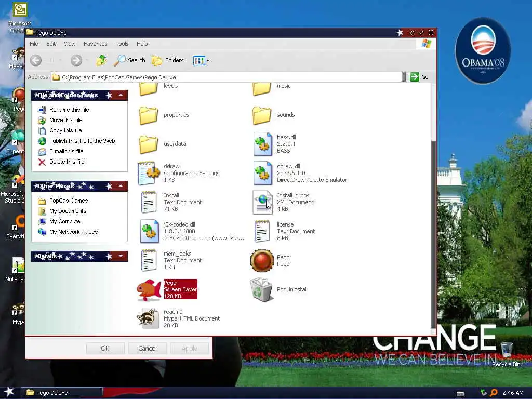The width and height of the screenshot is (532, 399).
Task: Select the license text document icon
Action: 262,231
